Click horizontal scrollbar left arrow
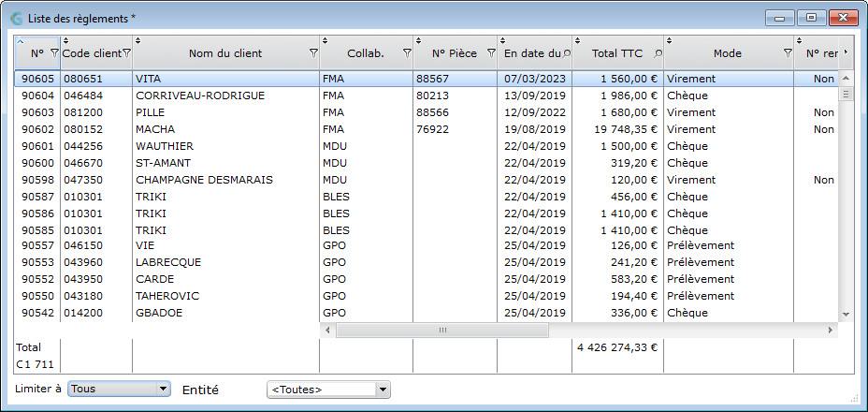The image size is (868, 412). 327,330
